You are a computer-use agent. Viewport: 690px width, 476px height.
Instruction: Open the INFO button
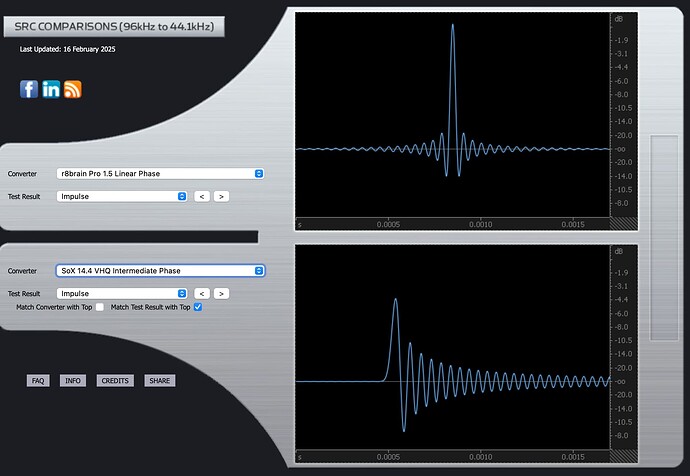tap(73, 381)
